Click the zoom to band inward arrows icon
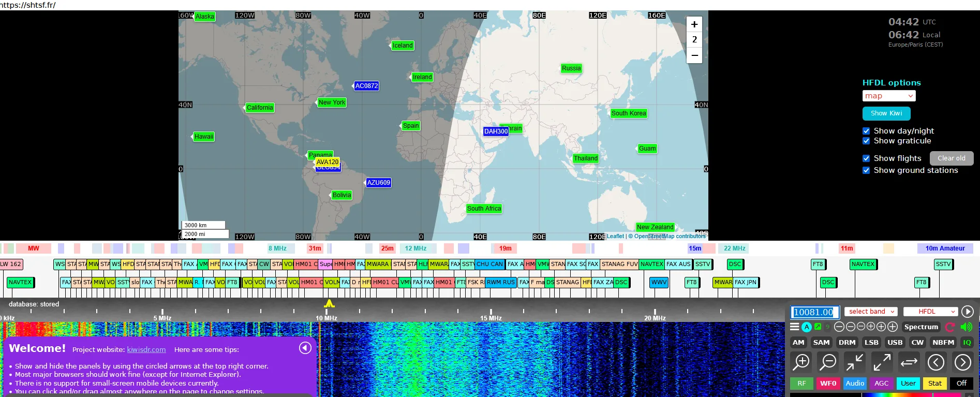This screenshot has height=397, width=980. (855, 362)
